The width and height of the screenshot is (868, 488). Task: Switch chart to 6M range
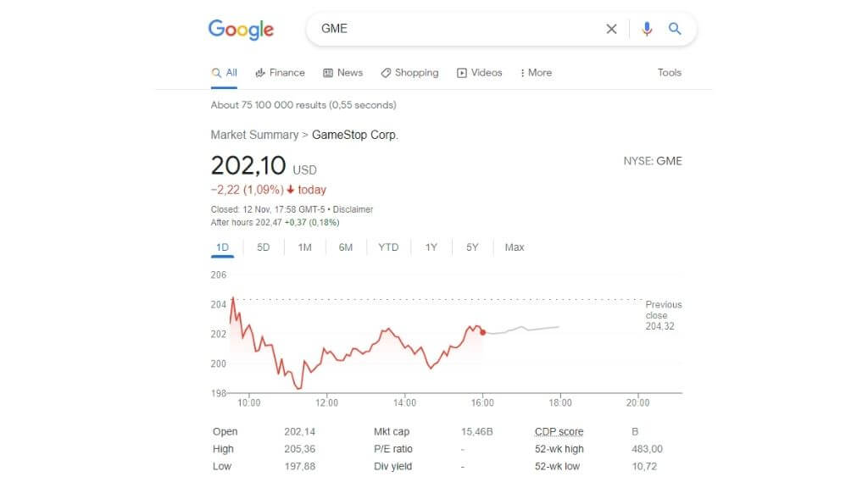345,247
